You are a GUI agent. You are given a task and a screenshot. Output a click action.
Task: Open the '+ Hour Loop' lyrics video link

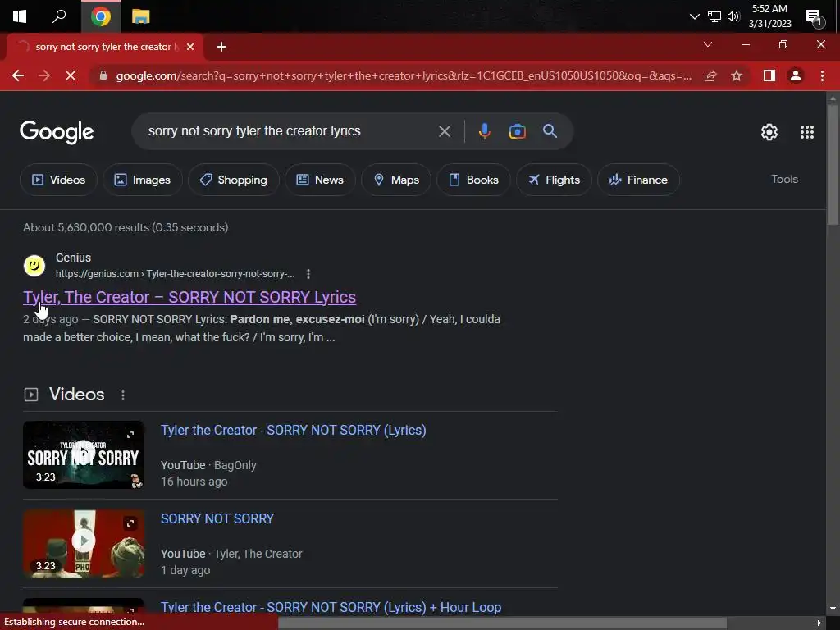click(x=331, y=607)
